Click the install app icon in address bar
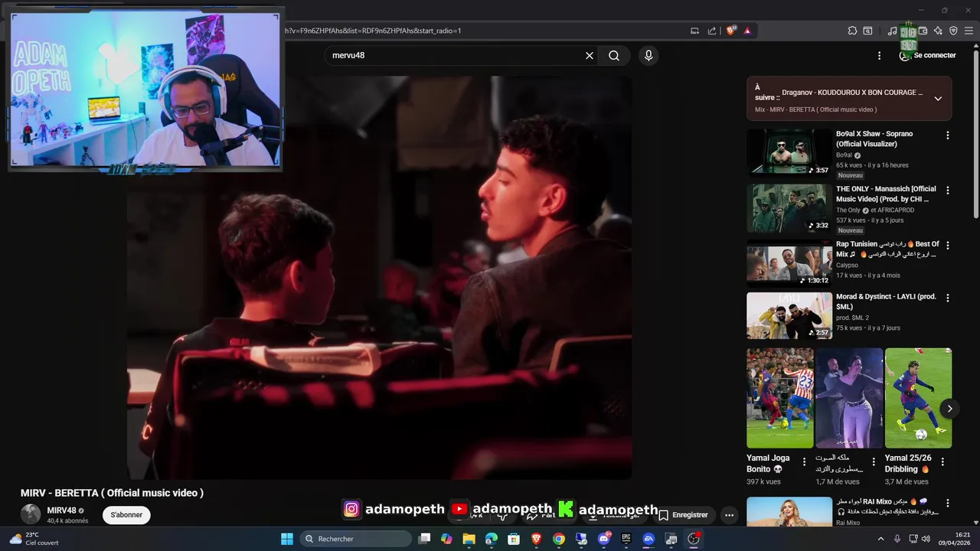 (694, 31)
